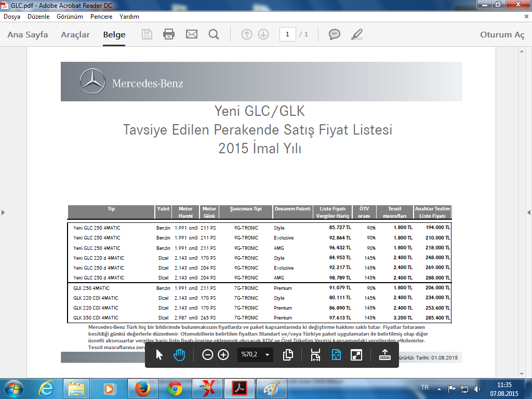This screenshot has width=532, height=399.
Task: Dock the floating toolbar icon
Action: tap(385, 355)
